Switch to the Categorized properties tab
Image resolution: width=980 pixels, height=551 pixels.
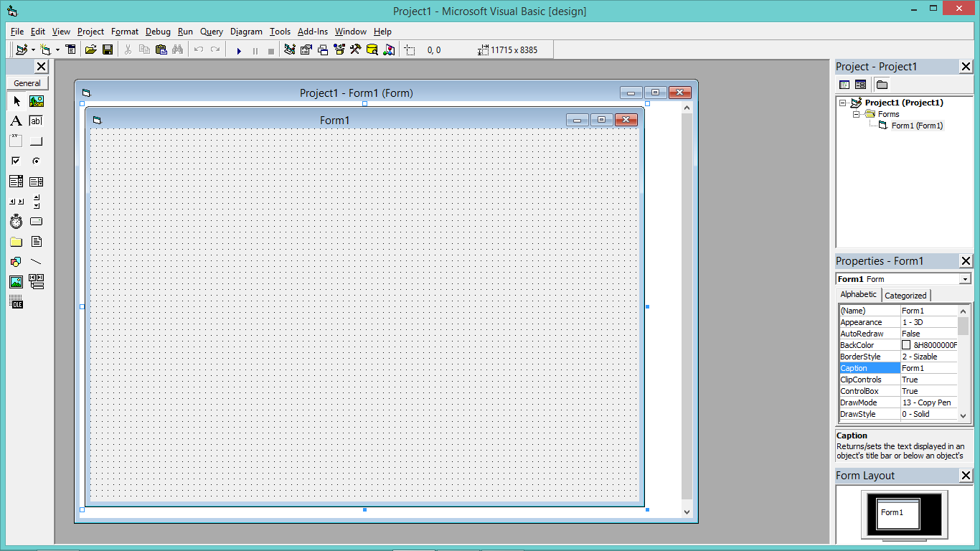coord(905,295)
